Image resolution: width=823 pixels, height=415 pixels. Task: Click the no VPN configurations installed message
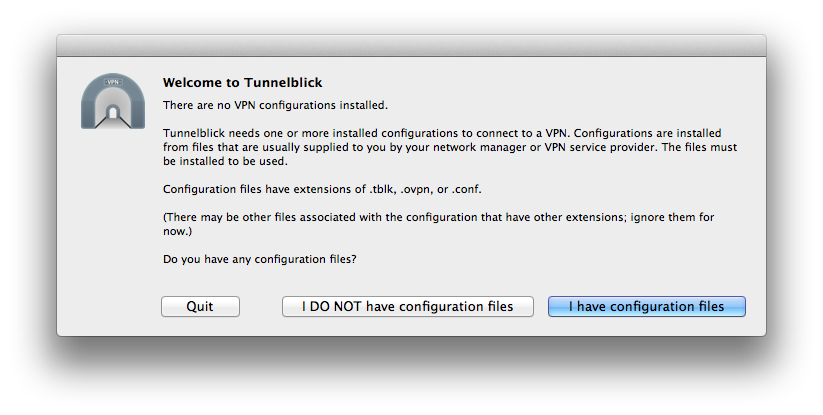tap(275, 105)
